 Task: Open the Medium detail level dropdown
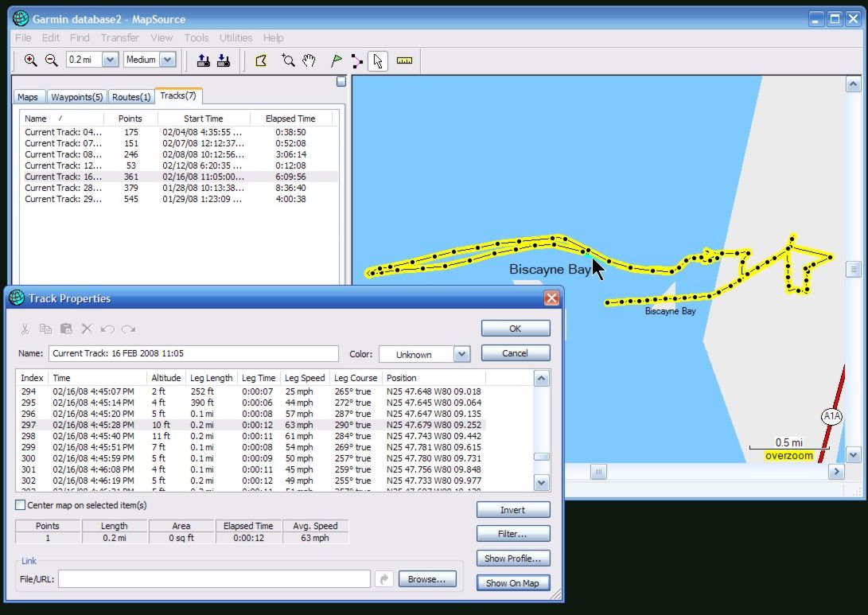[x=168, y=60]
